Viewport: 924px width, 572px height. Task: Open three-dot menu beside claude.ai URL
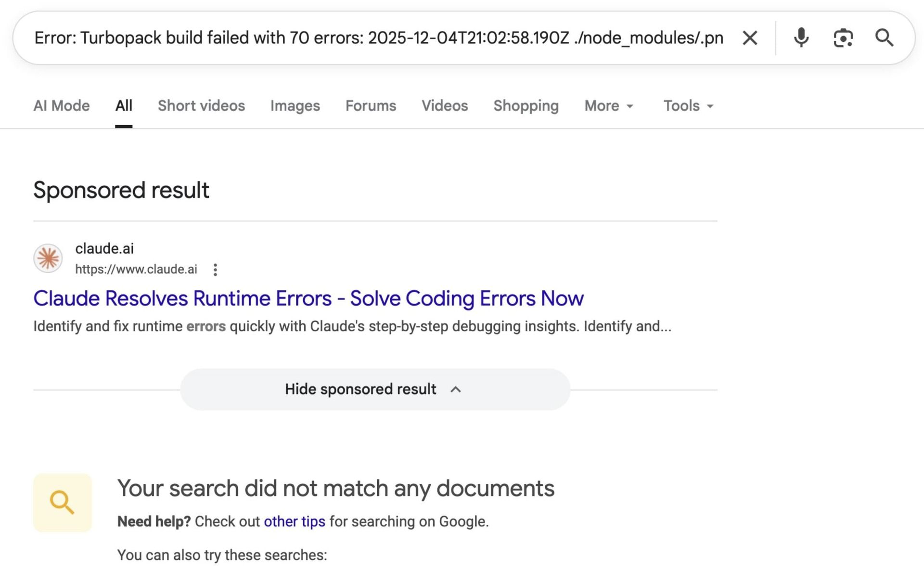tap(215, 270)
